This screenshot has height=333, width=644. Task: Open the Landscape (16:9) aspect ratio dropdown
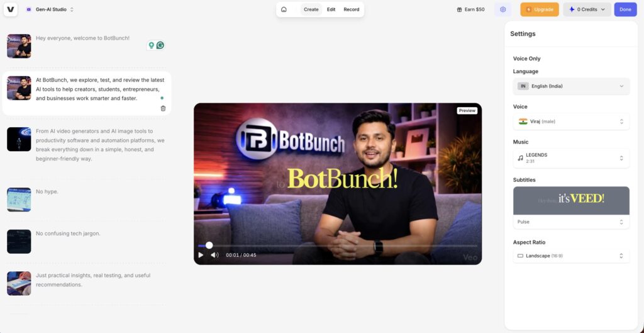coord(571,256)
